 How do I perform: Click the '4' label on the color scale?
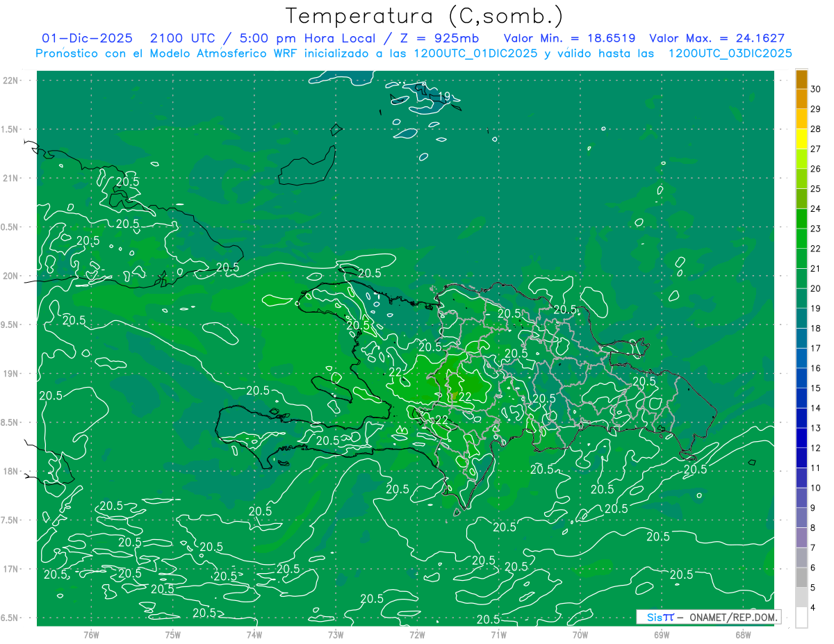point(814,608)
